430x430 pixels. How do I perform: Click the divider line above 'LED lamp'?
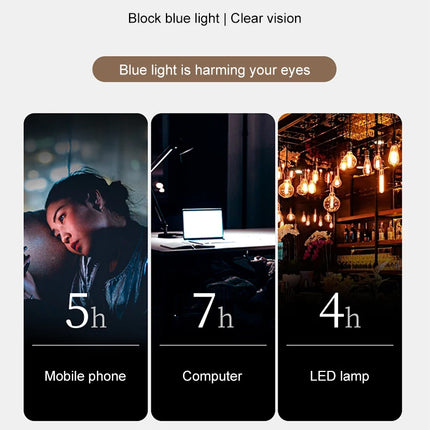click(x=340, y=345)
